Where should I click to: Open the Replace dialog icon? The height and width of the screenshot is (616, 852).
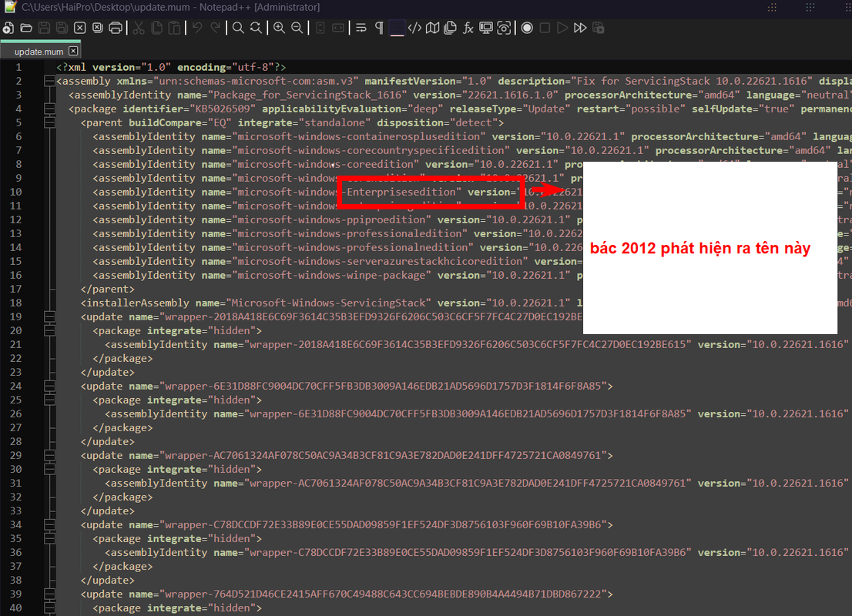(x=256, y=28)
